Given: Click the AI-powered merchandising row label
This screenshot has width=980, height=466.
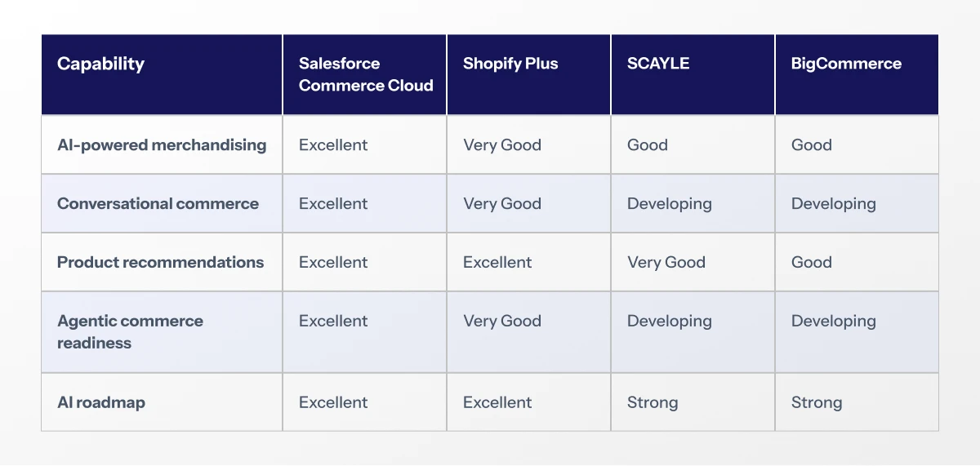Looking at the screenshot, I should click(162, 145).
